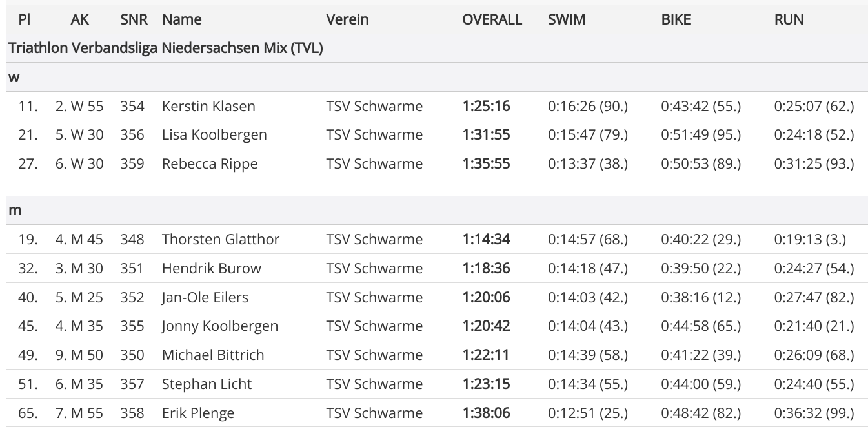Select Jan-Ole Eilers in the results
Screen dimensions: 868x429
[x=205, y=298]
